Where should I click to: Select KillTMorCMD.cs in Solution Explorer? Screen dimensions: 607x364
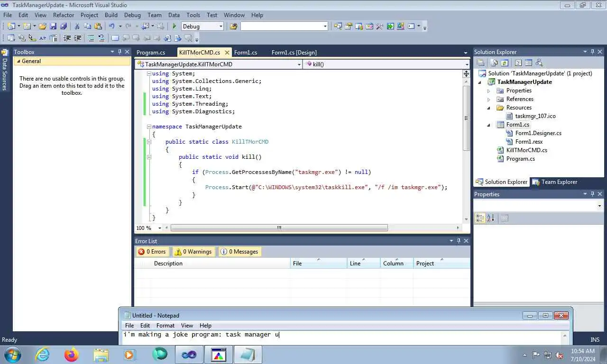tap(526, 150)
